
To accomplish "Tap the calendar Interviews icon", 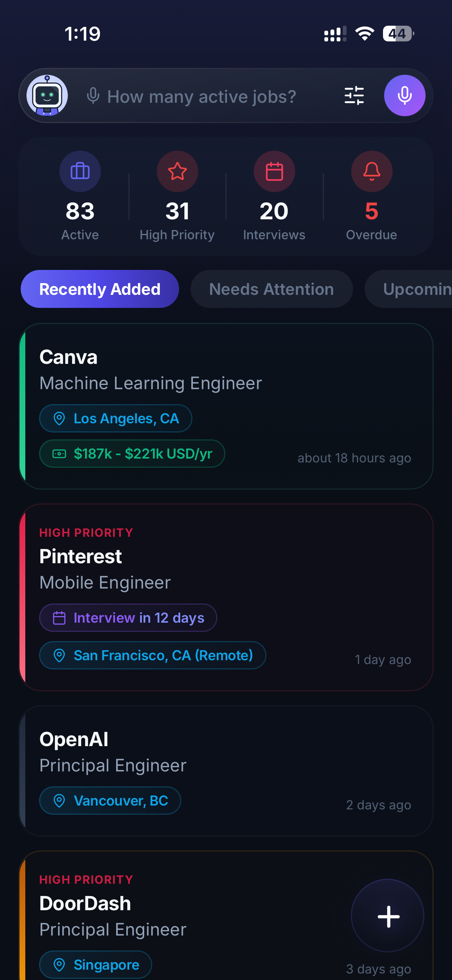I will click(x=274, y=171).
